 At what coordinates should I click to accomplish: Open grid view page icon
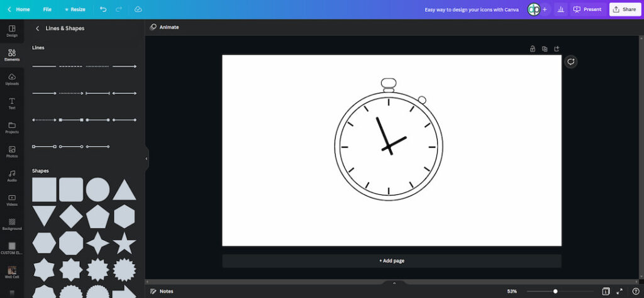tap(606, 292)
